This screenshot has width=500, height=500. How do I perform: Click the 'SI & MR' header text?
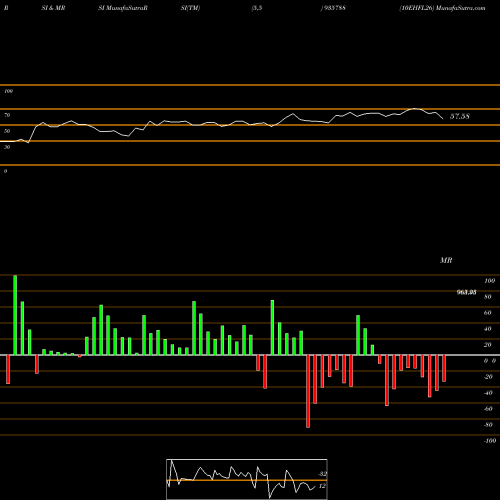pyautogui.click(x=53, y=8)
